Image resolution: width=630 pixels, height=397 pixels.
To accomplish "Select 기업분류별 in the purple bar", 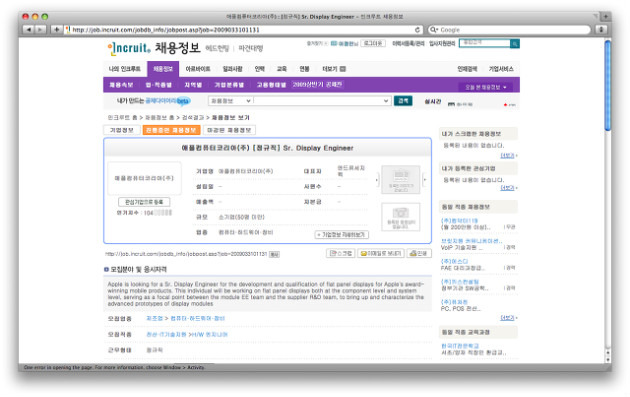I will (x=229, y=85).
